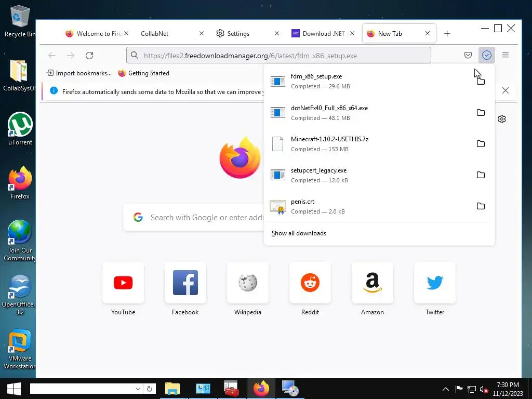Show fdm_x86_setup.exe in its folder

(x=481, y=81)
